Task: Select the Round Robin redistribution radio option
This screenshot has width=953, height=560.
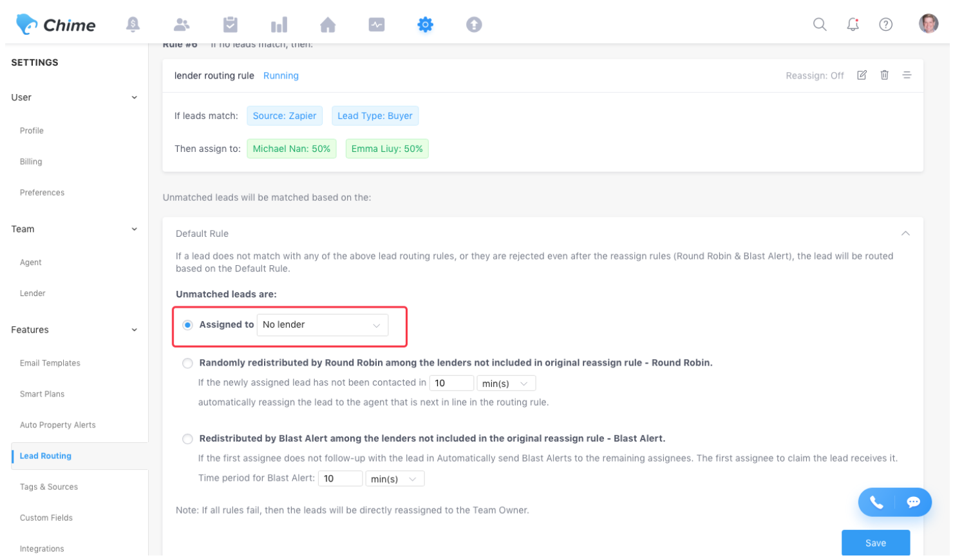Action: click(187, 364)
